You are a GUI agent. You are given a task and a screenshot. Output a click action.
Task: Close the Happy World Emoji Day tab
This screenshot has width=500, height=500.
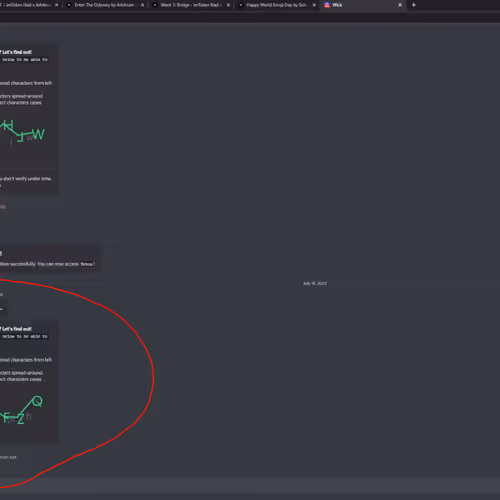314,5
